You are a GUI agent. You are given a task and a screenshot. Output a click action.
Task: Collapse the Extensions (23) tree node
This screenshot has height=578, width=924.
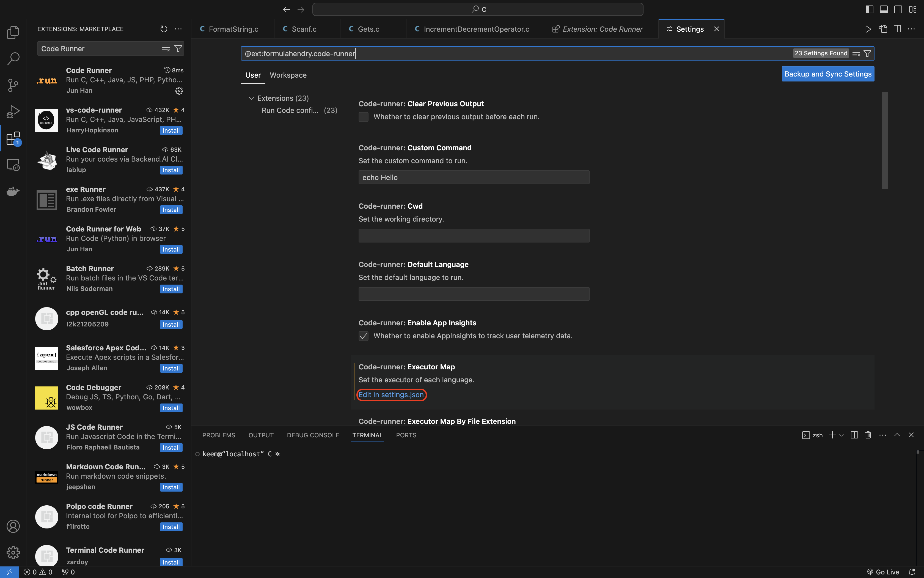click(251, 98)
